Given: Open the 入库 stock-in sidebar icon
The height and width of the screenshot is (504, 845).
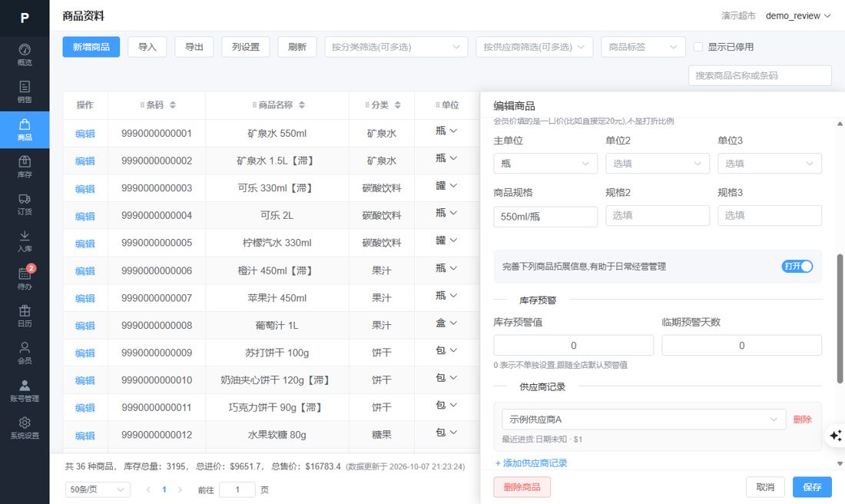Looking at the screenshot, I should [25, 241].
